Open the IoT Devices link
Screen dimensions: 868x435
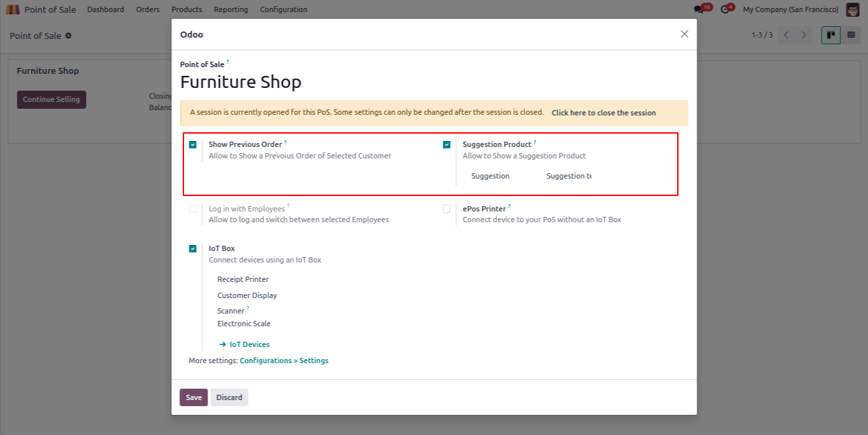(245, 344)
